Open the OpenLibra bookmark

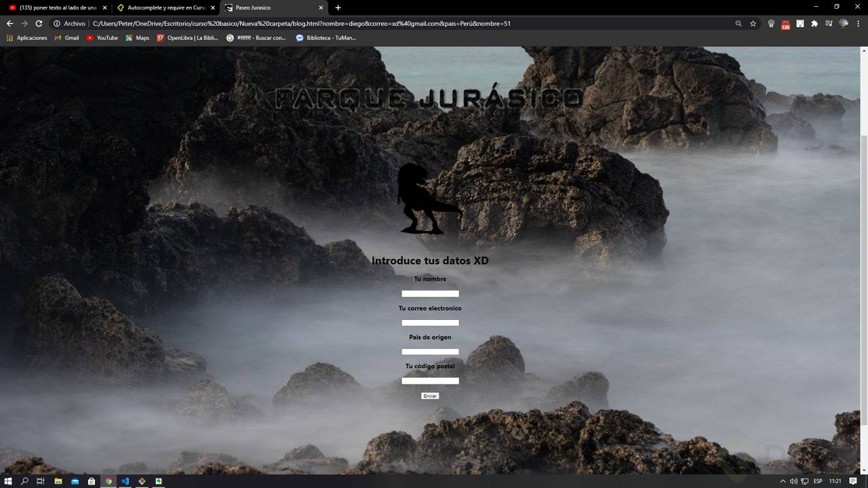[188, 38]
